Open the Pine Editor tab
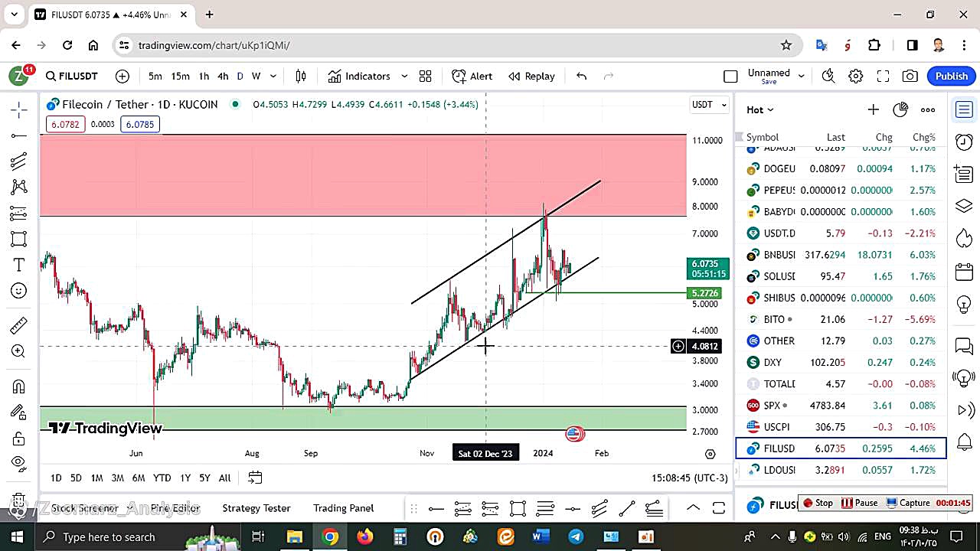Viewport: 980px width, 551px height. coord(175,508)
